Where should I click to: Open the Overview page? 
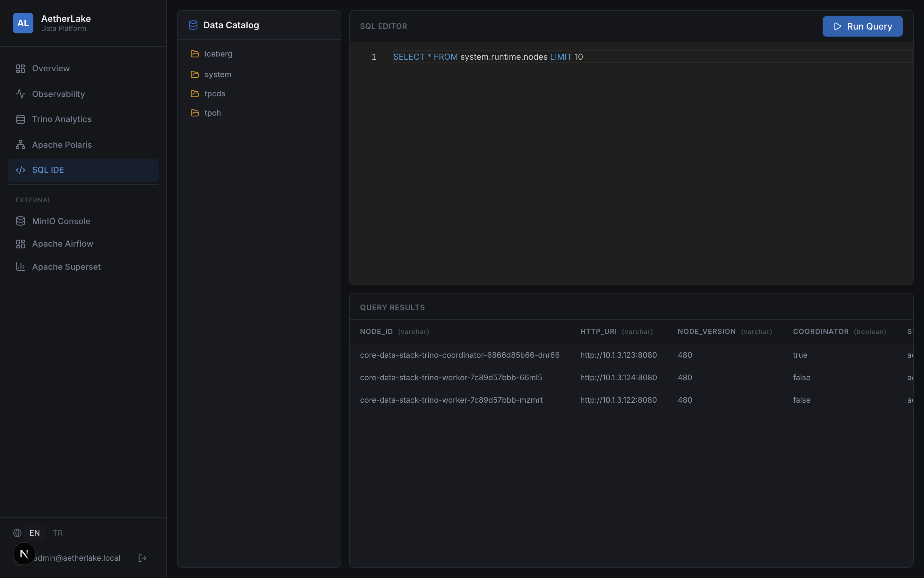pos(83,68)
